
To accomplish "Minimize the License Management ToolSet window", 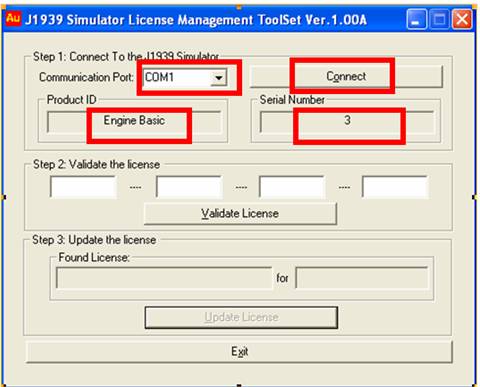I will click(416, 20).
